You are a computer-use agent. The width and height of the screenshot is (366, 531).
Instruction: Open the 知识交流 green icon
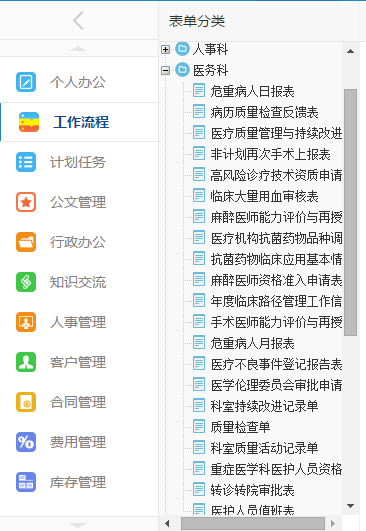pyautogui.click(x=26, y=282)
